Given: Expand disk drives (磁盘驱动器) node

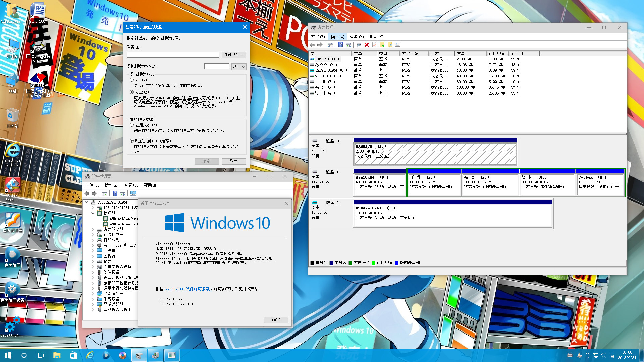Looking at the screenshot, I should click(x=93, y=229).
